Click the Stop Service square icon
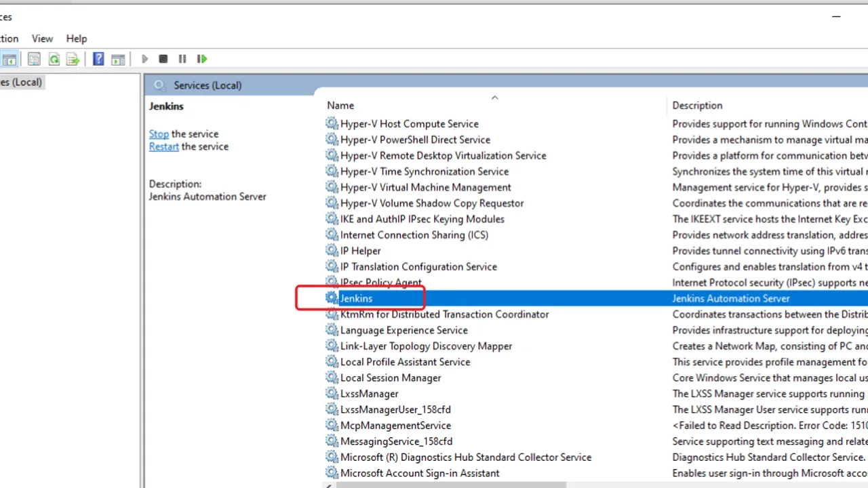 [163, 59]
